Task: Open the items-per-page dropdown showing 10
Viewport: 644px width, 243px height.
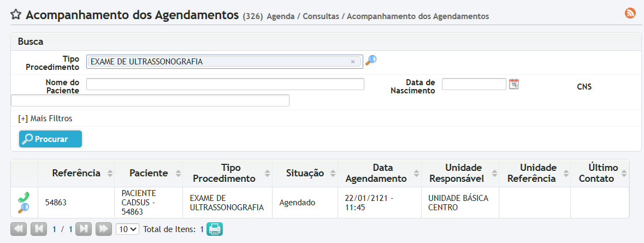Action: pos(128,229)
